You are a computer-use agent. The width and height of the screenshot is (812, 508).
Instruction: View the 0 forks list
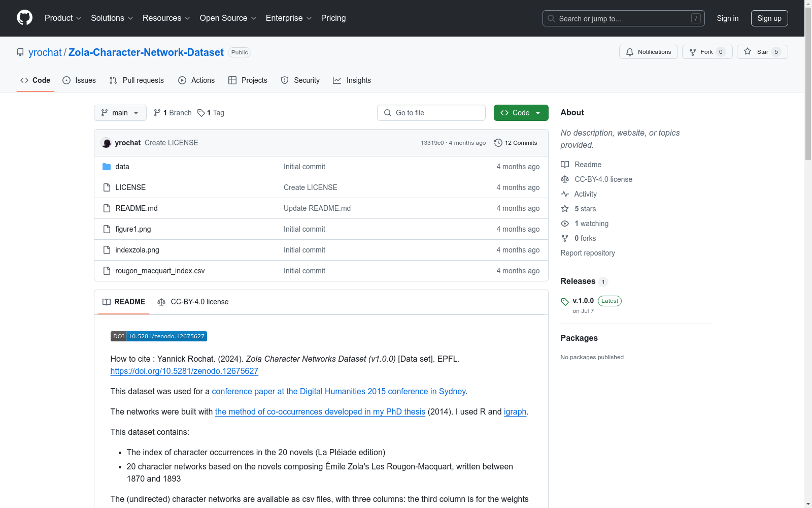coord(579,238)
